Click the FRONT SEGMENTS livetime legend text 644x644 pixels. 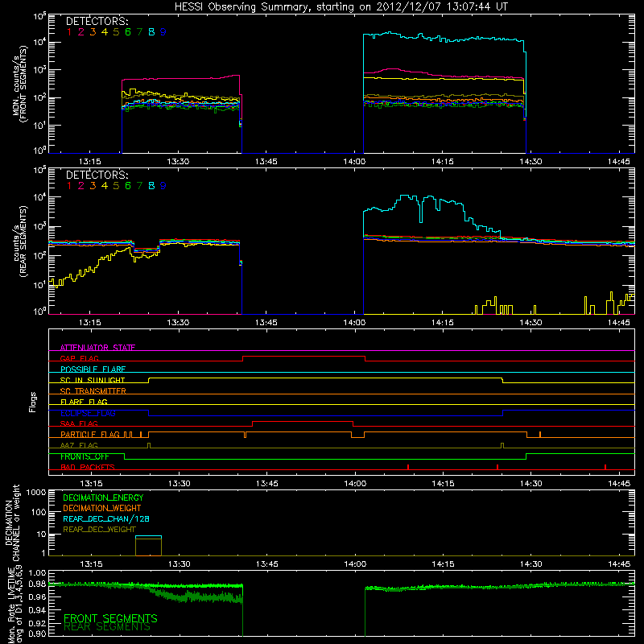(110, 618)
